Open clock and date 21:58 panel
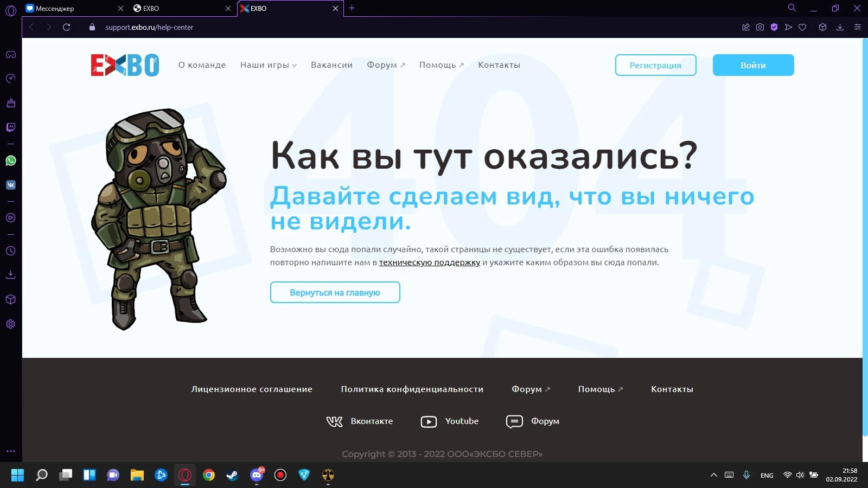Viewport: 868px width, 488px height. pyautogui.click(x=842, y=475)
